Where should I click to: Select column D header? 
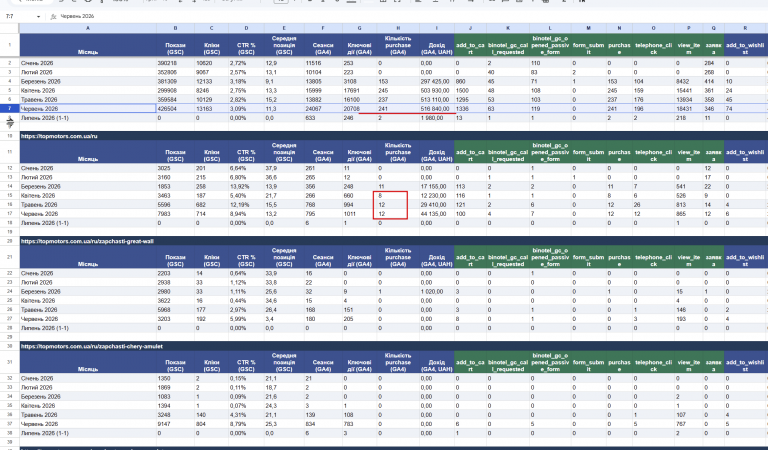pyautogui.click(x=246, y=28)
